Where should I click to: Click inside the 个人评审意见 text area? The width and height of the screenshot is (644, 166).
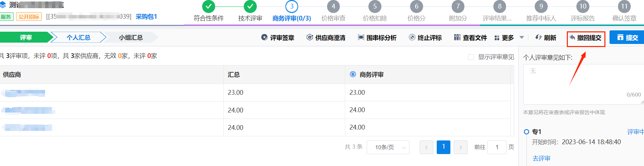[x=583, y=84]
